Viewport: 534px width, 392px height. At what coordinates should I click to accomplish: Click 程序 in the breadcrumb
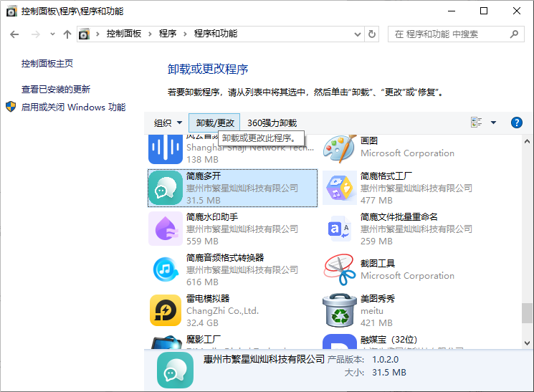click(x=168, y=34)
